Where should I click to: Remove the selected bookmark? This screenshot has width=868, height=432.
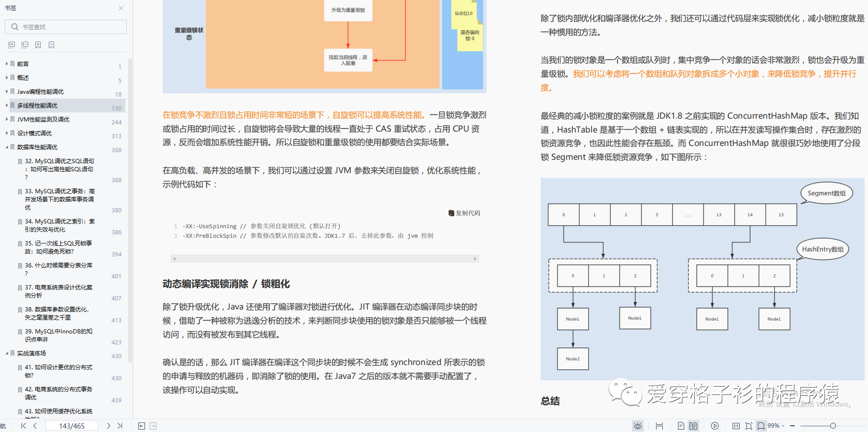point(51,44)
